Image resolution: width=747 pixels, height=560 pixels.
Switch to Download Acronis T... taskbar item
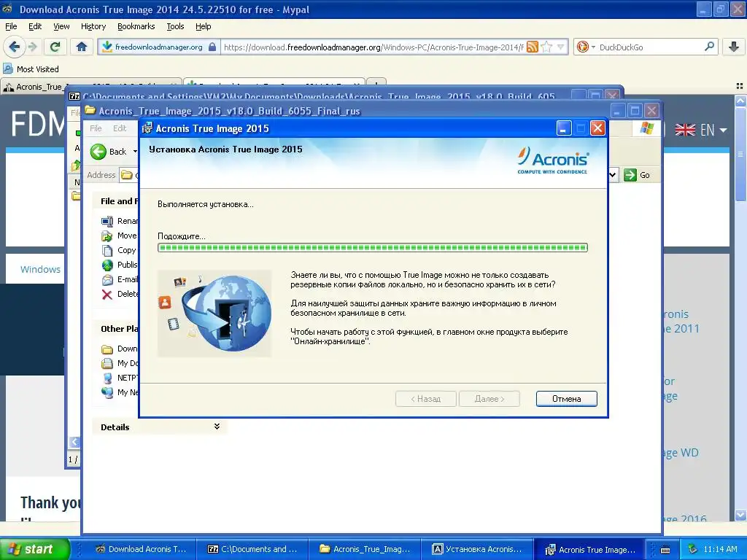tap(141, 549)
